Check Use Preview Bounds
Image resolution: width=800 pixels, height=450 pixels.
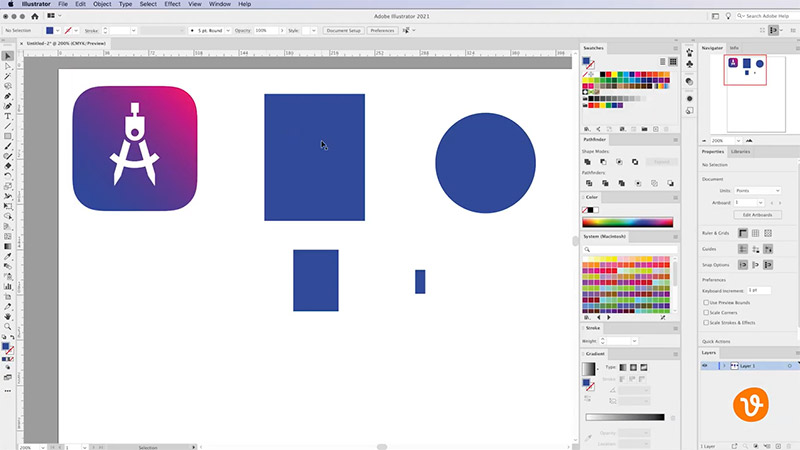click(706, 303)
